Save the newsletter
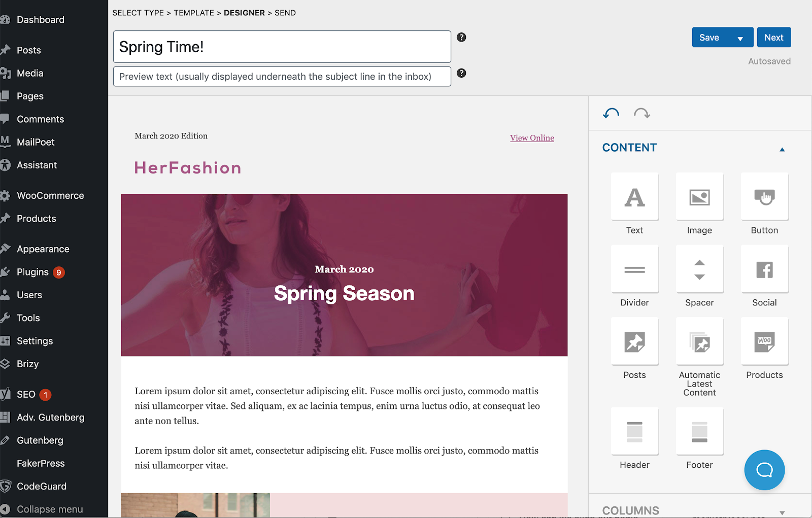 tap(709, 38)
